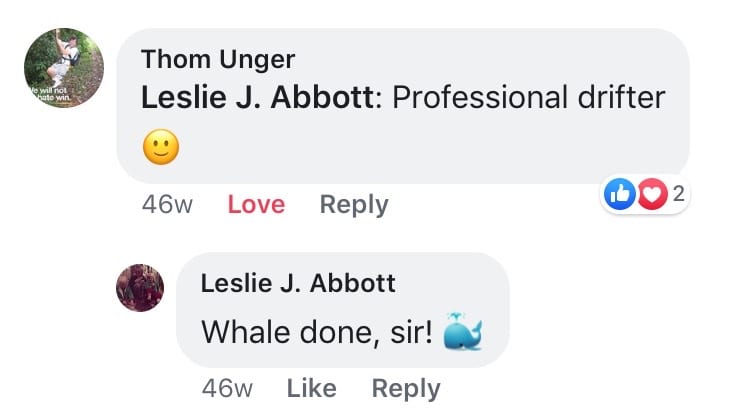Screen dimensions: 750x420
Task: Click the blue thumbs-up reaction icon
Action: [x=620, y=195]
